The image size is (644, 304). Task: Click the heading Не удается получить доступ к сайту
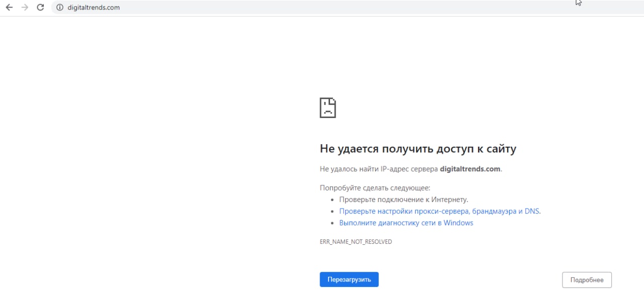pyautogui.click(x=418, y=149)
